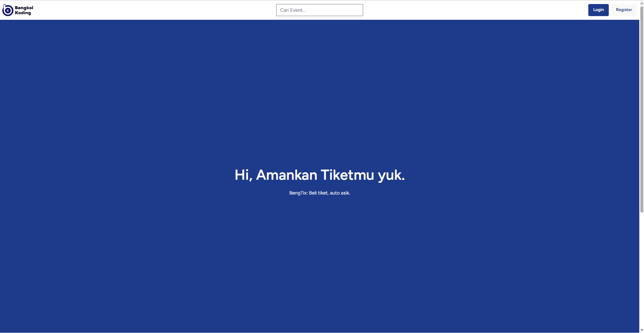This screenshot has width=644, height=333.
Task: Click the page scrollbar thumb
Action: tap(642, 109)
